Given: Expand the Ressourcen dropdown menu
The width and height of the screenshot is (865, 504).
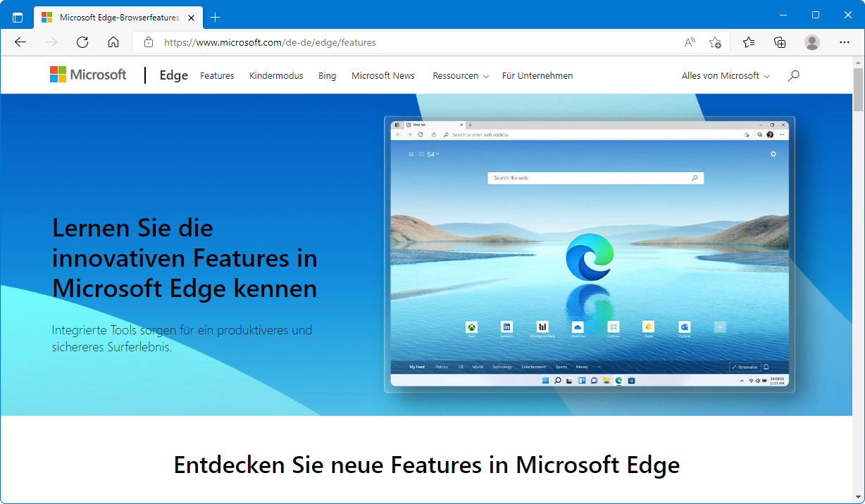Looking at the screenshot, I should [x=461, y=75].
